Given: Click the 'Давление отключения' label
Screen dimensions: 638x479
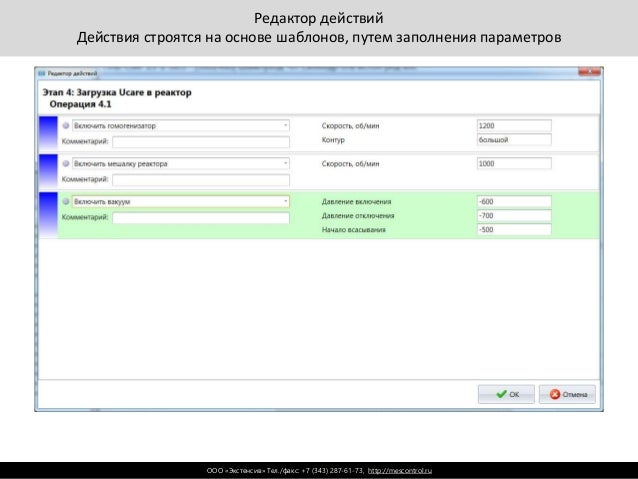Looking at the screenshot, I should point(358,215).
